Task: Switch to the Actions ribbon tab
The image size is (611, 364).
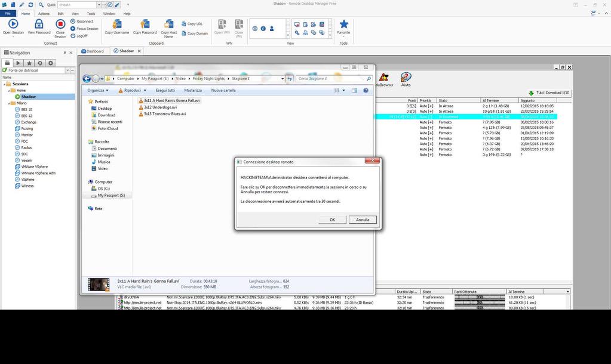Action: point(44,14)
